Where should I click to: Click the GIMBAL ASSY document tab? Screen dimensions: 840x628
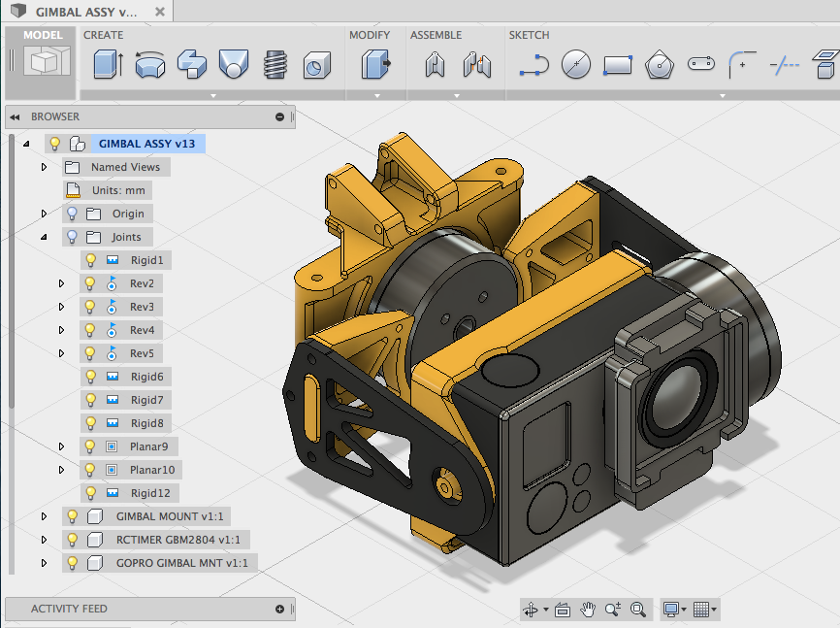pos(78,14)
